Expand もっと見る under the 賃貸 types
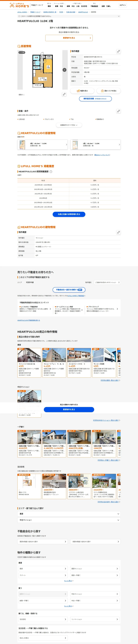Image resolution: width=138 pixels, height=644 pixels. [69, 581]
